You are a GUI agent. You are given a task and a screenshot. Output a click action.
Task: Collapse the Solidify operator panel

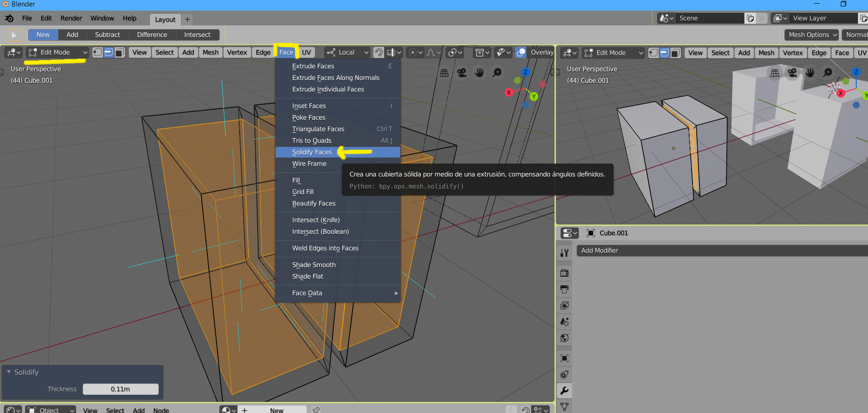9,372
